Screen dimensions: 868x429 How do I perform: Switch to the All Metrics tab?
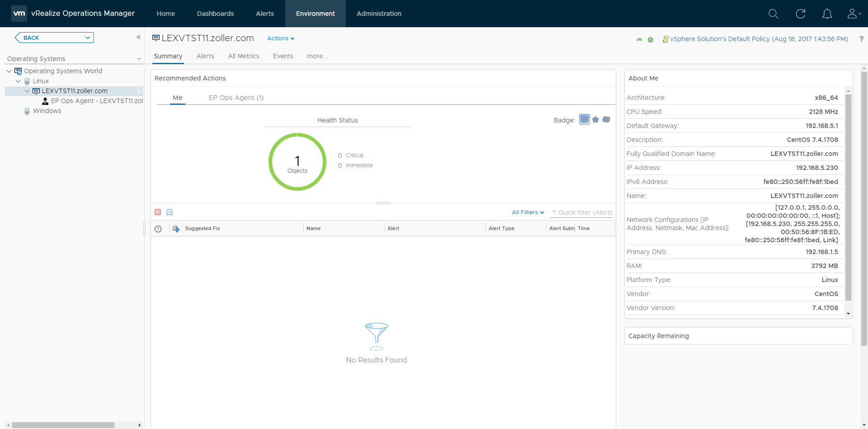243,56
